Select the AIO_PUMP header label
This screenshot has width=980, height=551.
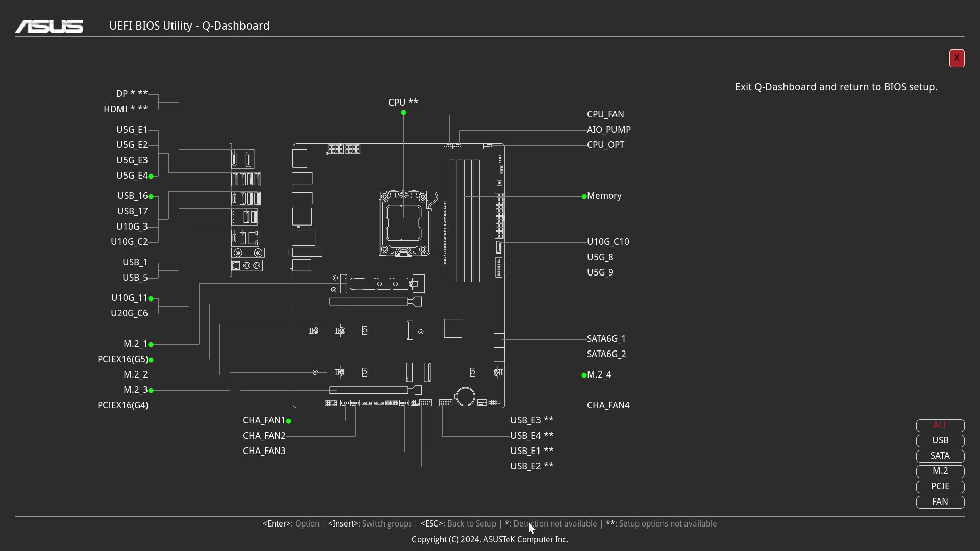[x=609, y=130]
